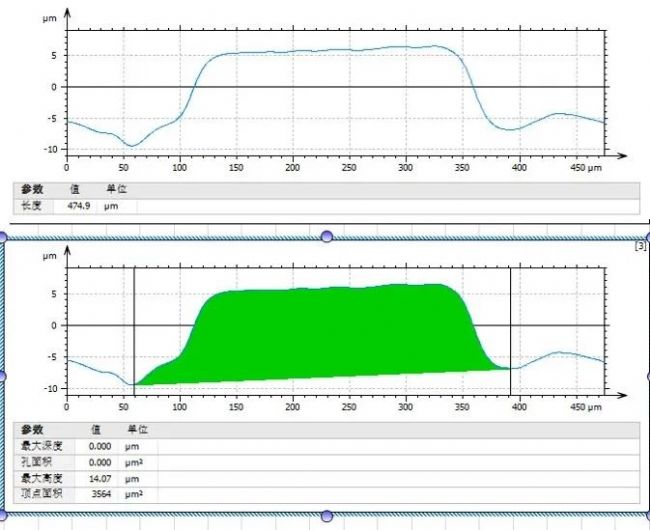Screen dimensions: 650x530
Task: Select the right vertical cursor line near 390 µm
Action: 510,332
